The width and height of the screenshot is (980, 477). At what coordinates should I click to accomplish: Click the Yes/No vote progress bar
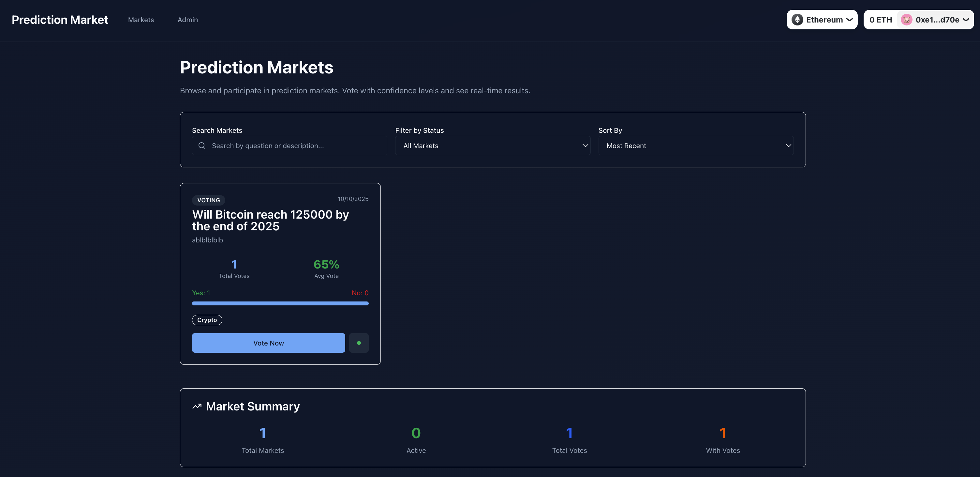point(280,303)
